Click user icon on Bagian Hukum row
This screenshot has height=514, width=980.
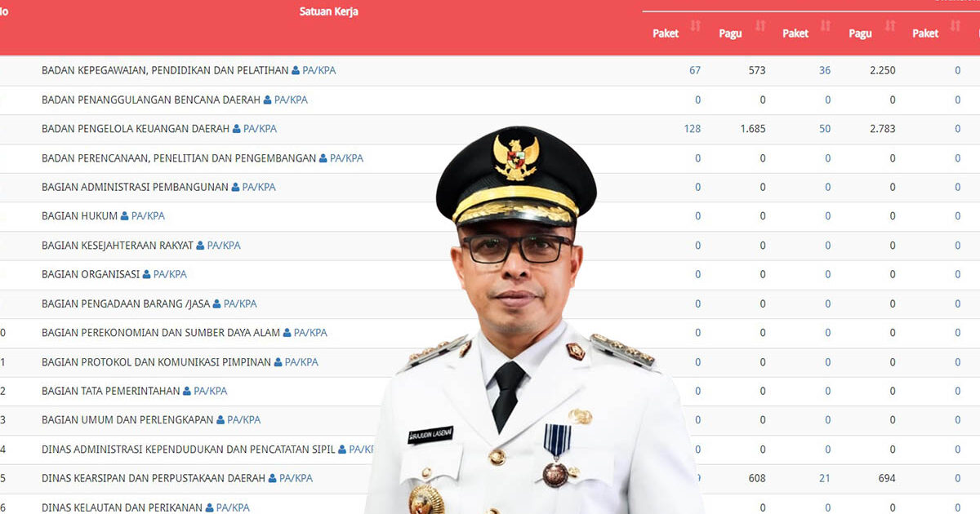[x=124, y=216]
